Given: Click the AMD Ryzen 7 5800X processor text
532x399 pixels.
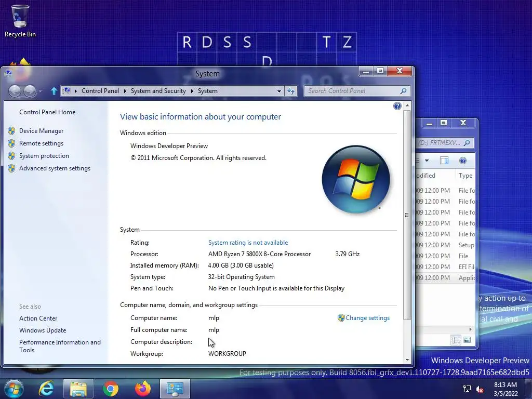Looking at the screenshot, I should 259,254.
